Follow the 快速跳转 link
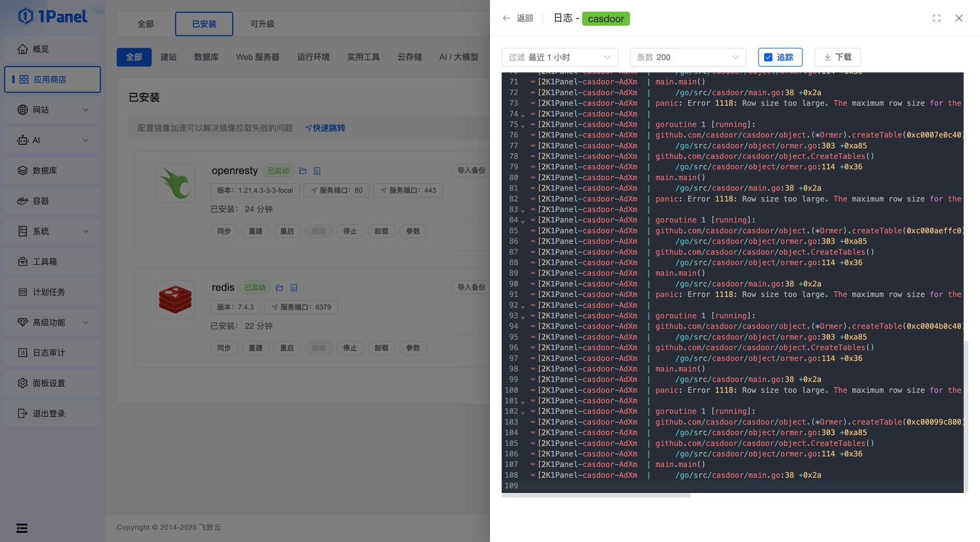This screenshot has height=542, width=980. pyautogui.click(x=325, y=128)
